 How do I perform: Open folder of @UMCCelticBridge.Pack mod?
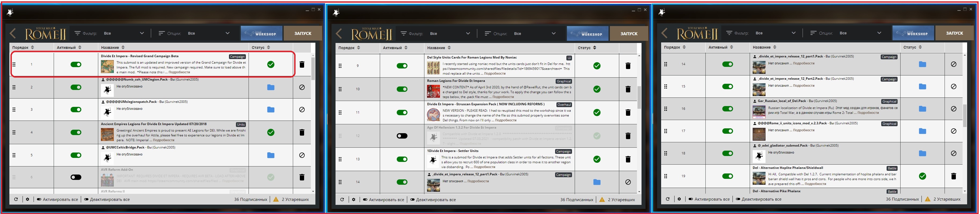(271, 155)
